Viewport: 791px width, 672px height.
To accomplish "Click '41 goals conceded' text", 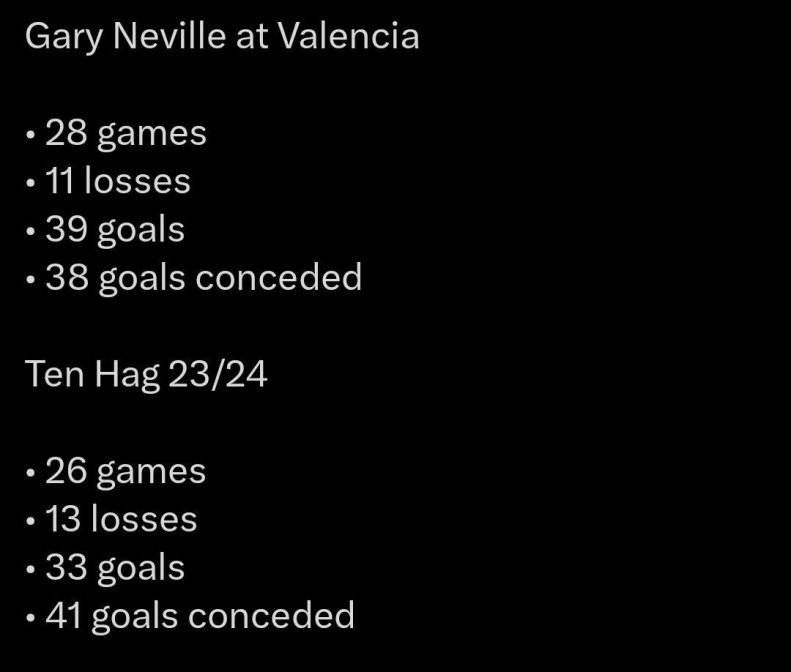I will tap(200, 617).
